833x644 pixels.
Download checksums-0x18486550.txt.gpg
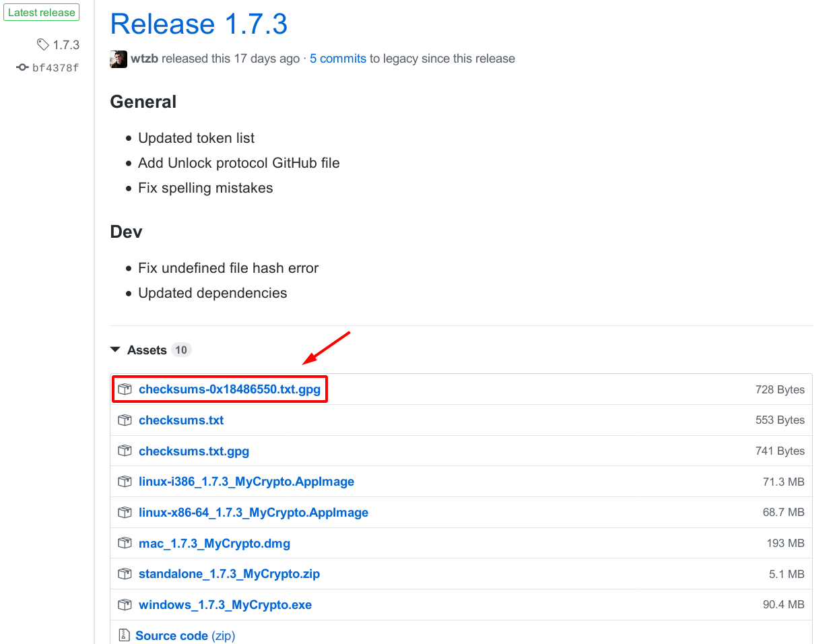pos(230,389)
